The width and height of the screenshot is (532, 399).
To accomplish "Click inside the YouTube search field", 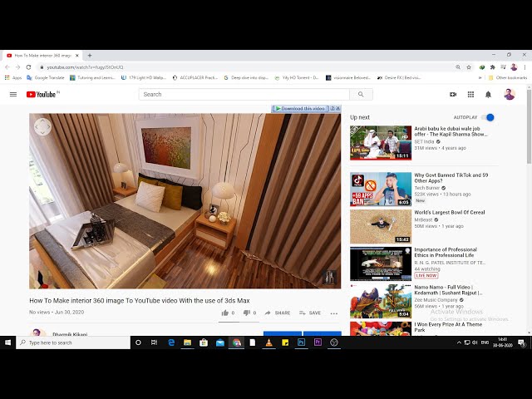I will click(x=244, y=94).
